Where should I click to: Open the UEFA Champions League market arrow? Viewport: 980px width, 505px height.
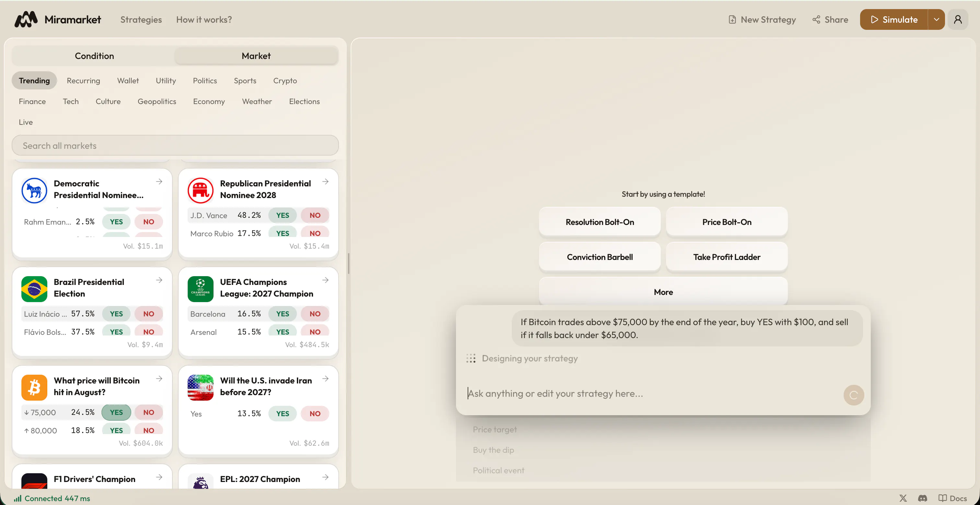coord(326,280)
